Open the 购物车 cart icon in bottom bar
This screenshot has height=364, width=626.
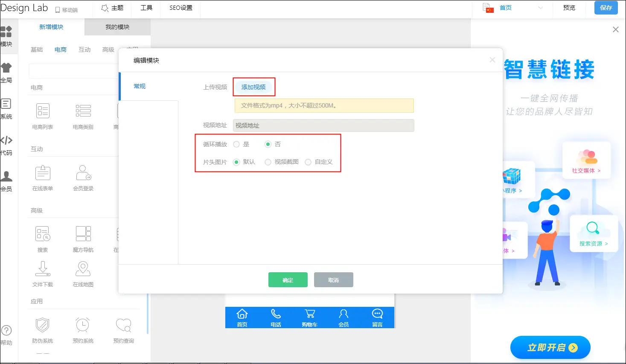(310, 314)
